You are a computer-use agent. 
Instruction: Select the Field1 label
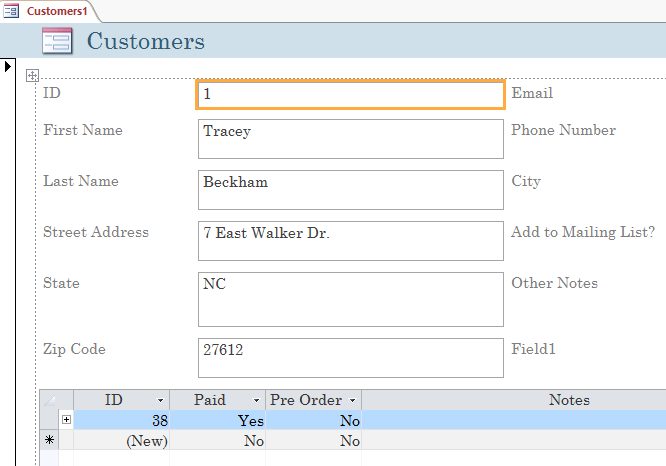click(x=533, y=349)
